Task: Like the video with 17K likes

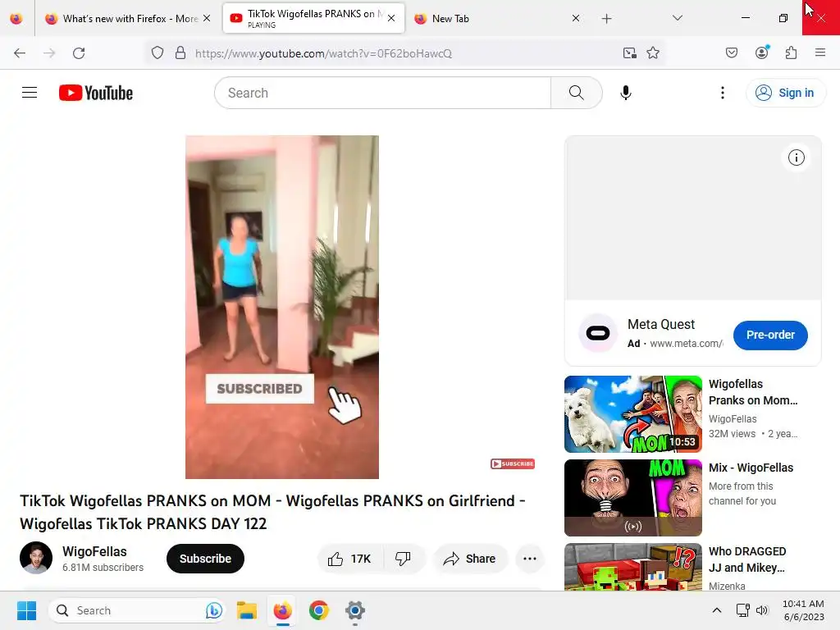Action: tap(350, 559)
